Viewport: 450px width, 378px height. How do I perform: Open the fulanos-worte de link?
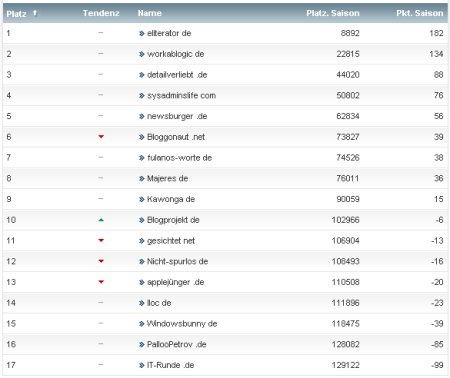tap(179, 158)
